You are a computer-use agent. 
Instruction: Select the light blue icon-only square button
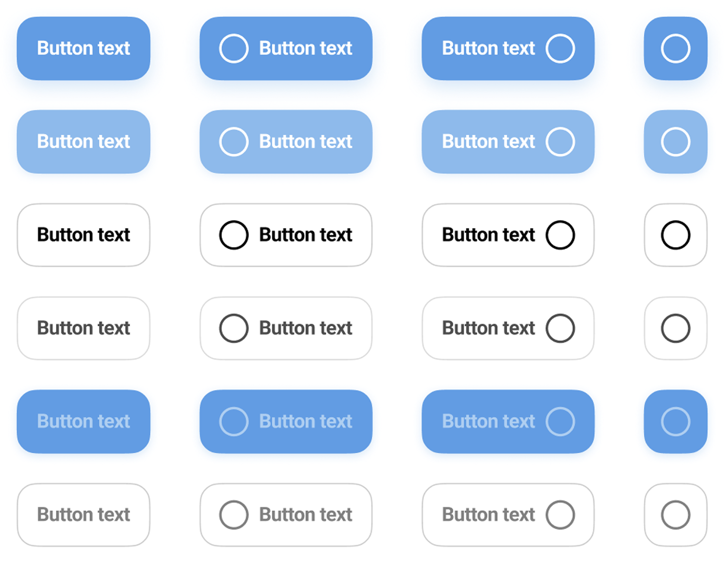click(x=675, y=142)
